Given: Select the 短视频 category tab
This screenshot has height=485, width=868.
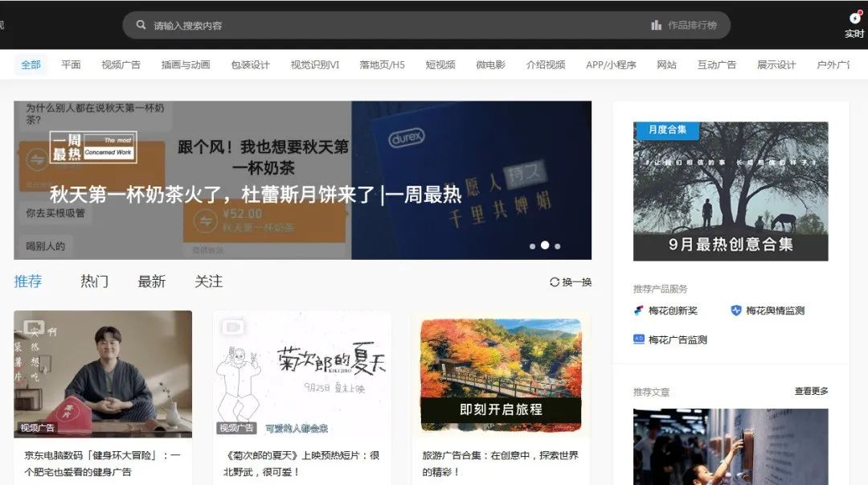Looking at the screenshot, I should tap(440, 65).
